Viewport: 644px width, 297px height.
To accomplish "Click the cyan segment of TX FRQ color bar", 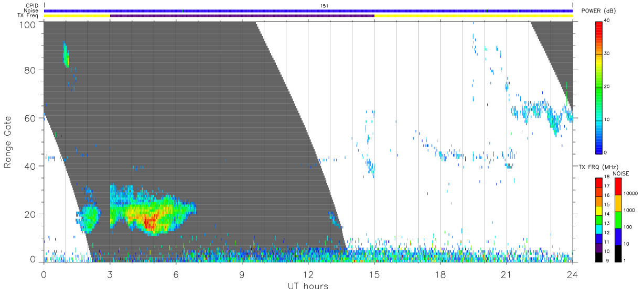I will pyautogui.click(x=599, y=229).
